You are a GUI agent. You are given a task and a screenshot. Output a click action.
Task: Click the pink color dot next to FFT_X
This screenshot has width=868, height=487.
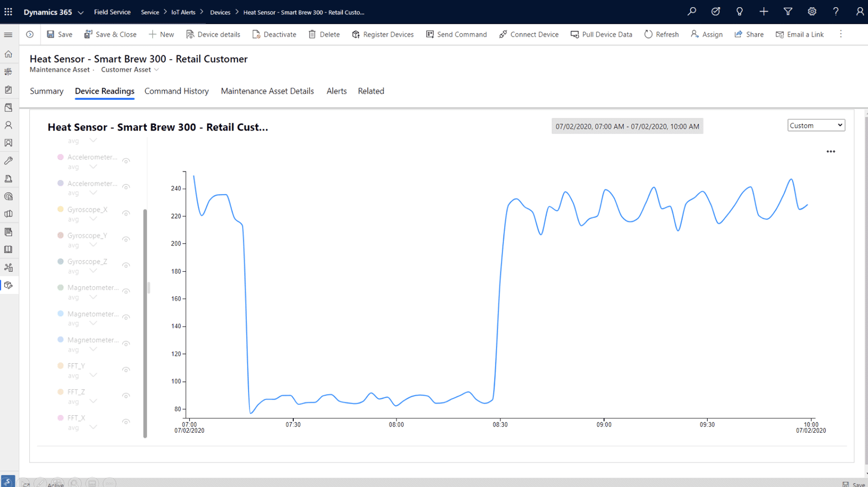click(60, 417)
